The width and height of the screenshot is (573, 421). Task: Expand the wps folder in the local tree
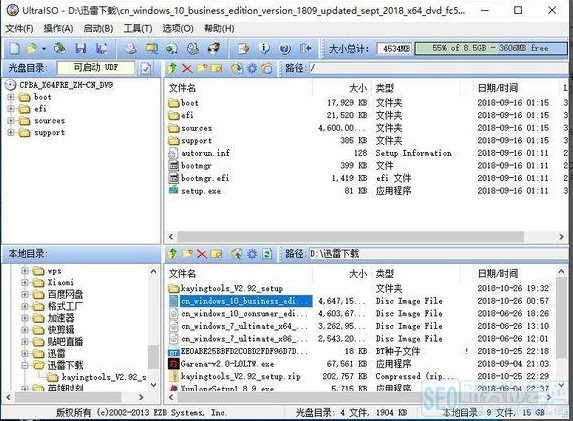(x=24, y=271)
